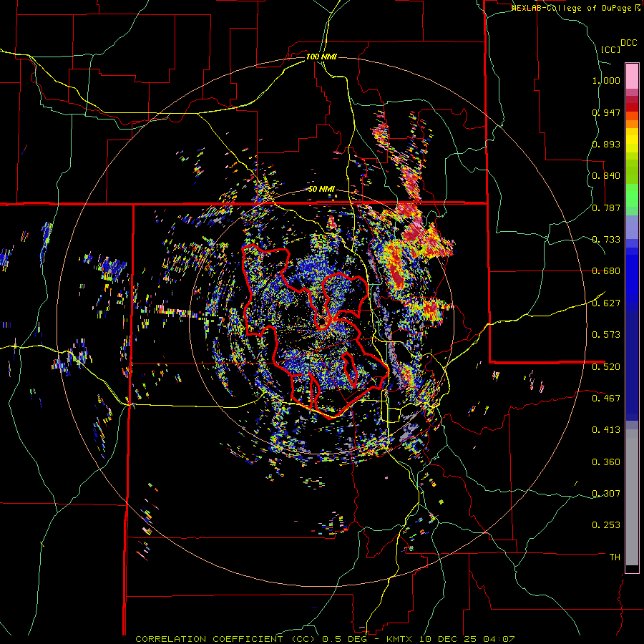Select the 0.733 legend value
This screenshot has width=644, height=644.
606,240
